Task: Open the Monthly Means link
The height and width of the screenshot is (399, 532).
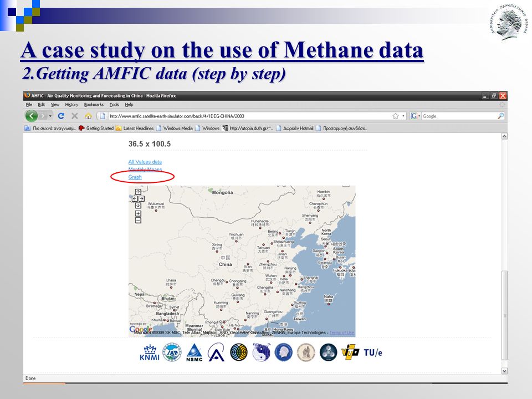Action: click(x=145, y=170)
